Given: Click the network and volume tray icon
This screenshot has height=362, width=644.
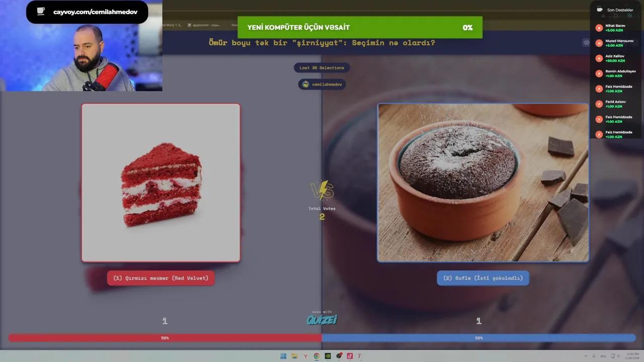Looking at the screenshot, I should [616, 356].
